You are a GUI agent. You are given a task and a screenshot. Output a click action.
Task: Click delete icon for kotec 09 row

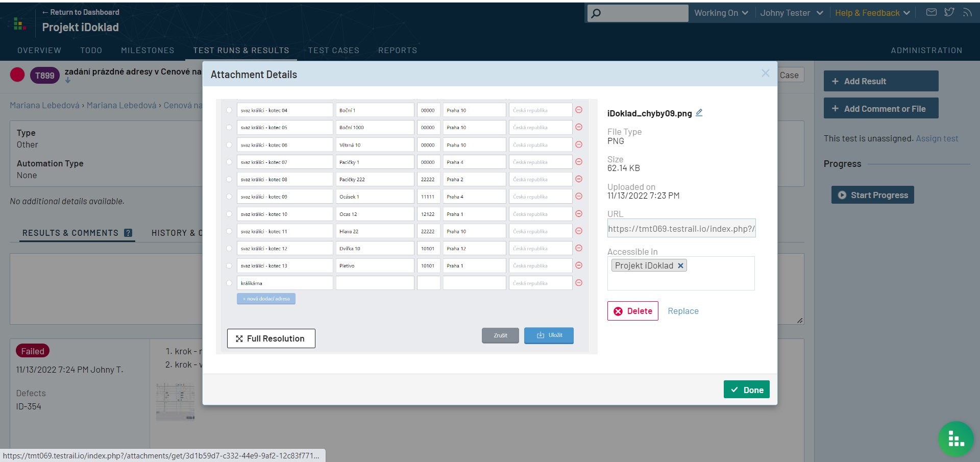pos(579,197)
